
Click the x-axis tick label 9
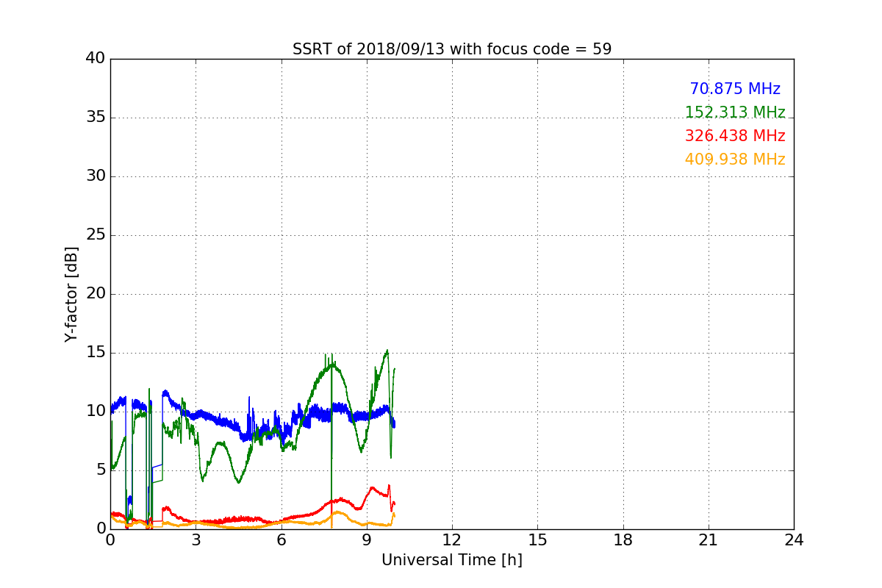coord(367,540)
